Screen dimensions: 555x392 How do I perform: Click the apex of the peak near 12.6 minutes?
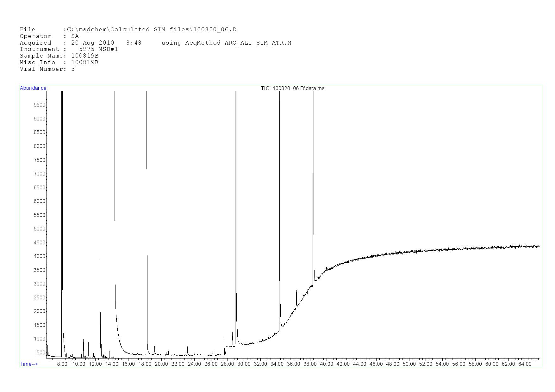coord(100,260)
